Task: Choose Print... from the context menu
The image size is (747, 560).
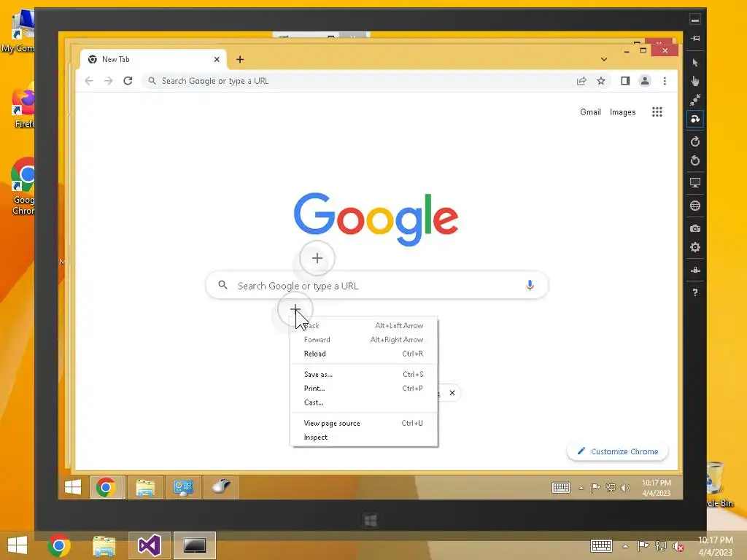Action: (x=363, y=389)
